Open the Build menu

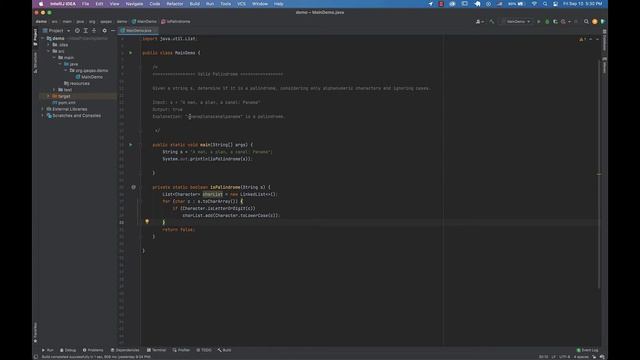tap(195, 4)
